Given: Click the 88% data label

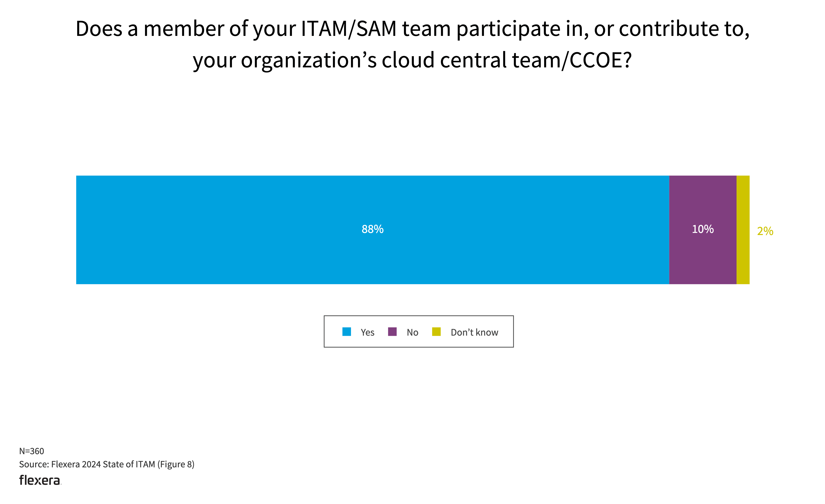Looking at the screenshot, I should (372, 229).
